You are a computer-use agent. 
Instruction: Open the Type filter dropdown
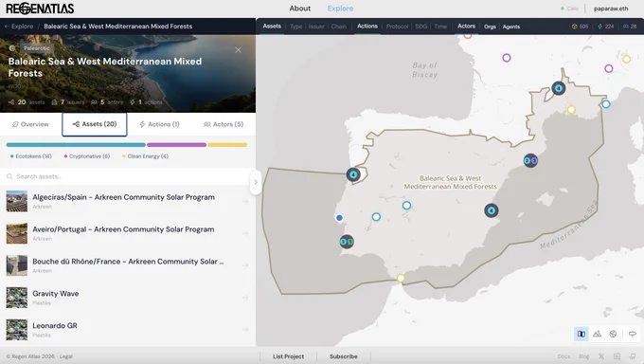[295, 27]
